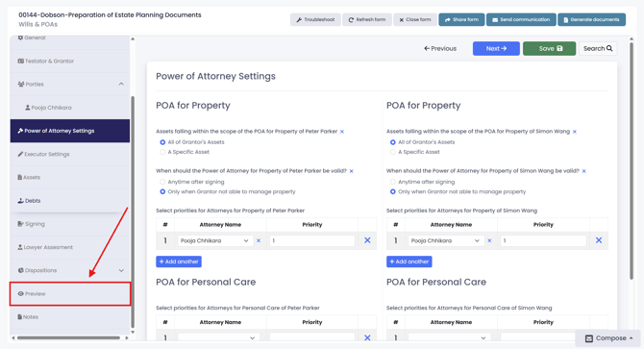Refresh the form
Viewport: 644px width, 349px height.
tap(367, 19)
